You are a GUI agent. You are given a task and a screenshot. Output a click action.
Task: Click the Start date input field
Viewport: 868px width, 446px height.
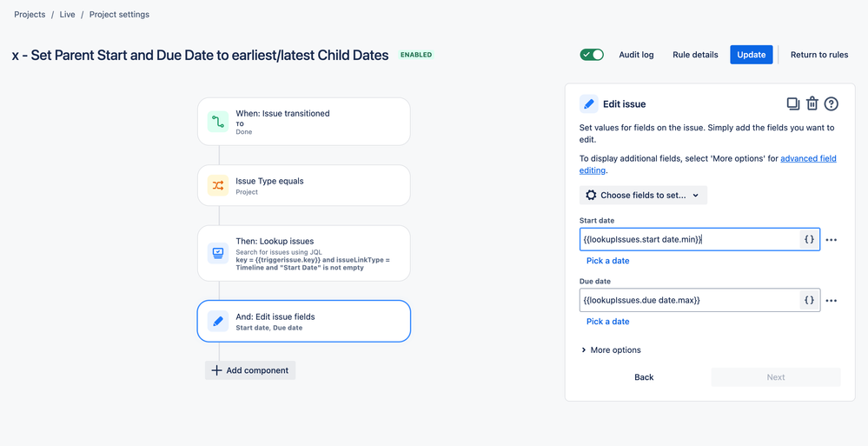coord(690,239)
